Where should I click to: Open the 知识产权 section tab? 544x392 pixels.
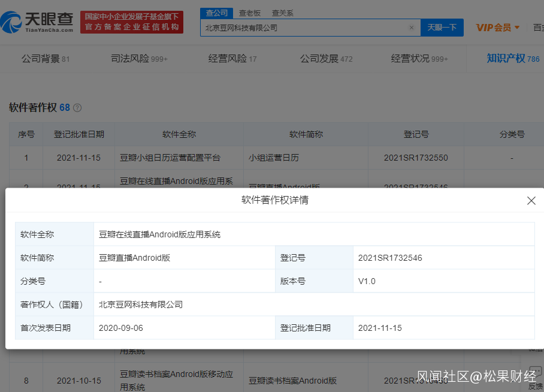513,59
